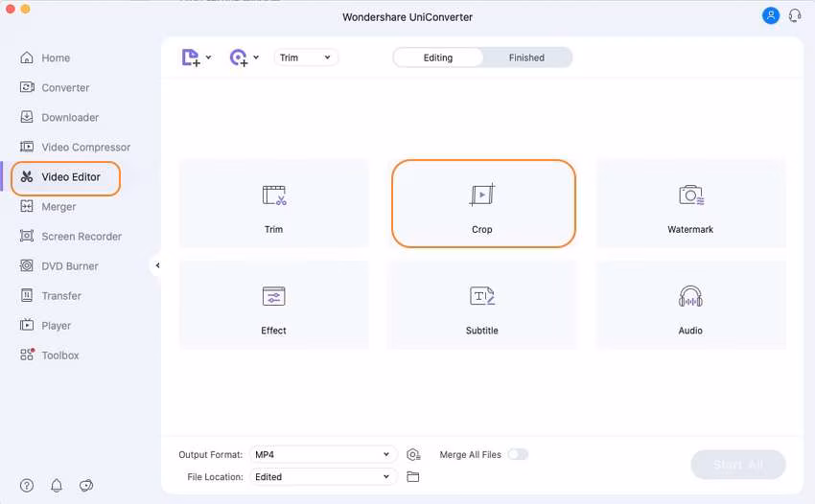Open the Subtitle tool card

tap(482, 305)
